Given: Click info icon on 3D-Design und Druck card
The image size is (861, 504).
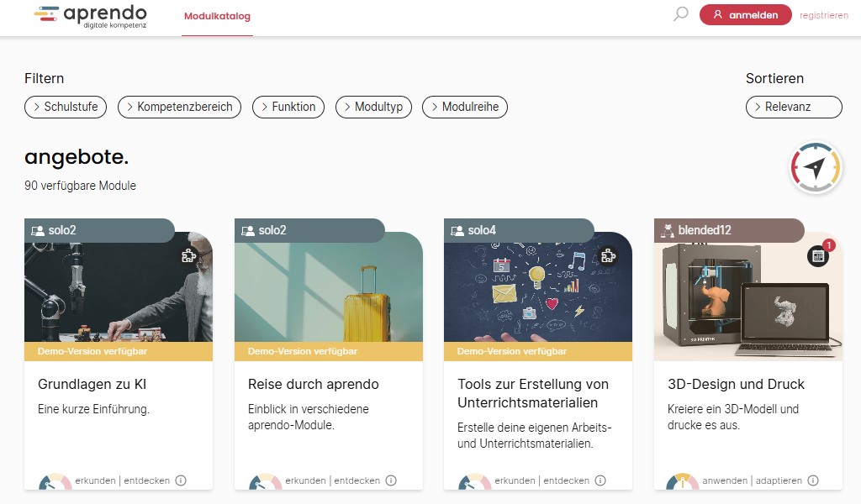Looking at the screenshot, I should [x=813, y=481].
